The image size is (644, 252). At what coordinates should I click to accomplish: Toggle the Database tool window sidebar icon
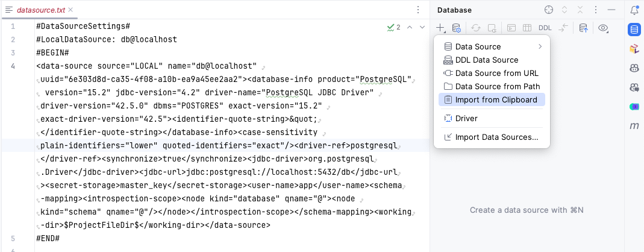634,30
